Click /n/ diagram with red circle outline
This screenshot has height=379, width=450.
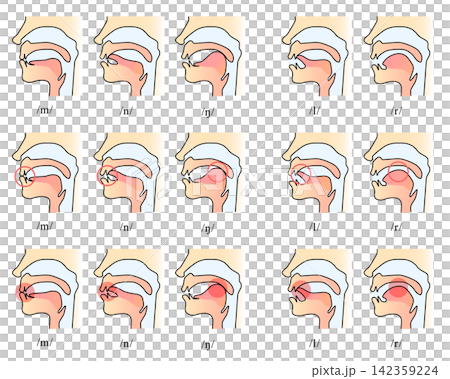pyautogui.click(x=129, y=173)
